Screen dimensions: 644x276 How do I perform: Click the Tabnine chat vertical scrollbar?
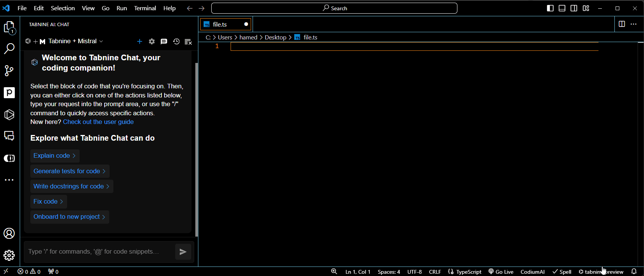tap(196, 149)
